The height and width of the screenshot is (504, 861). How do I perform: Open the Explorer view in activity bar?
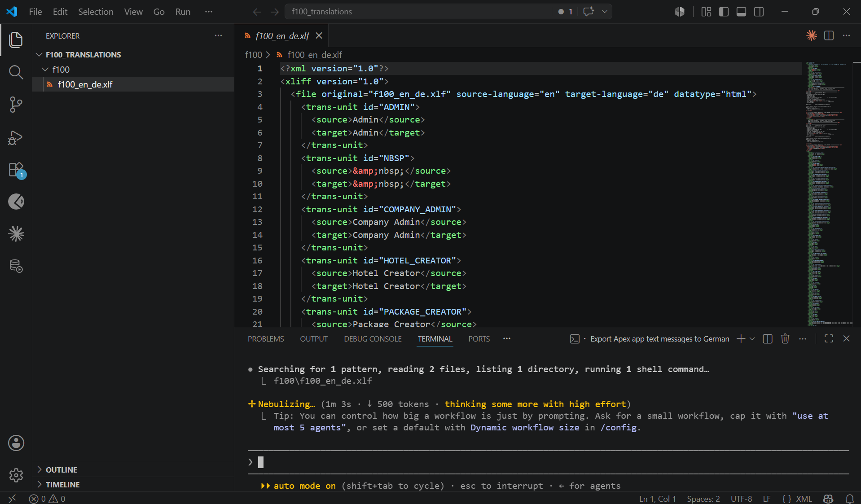click(16, 39)
